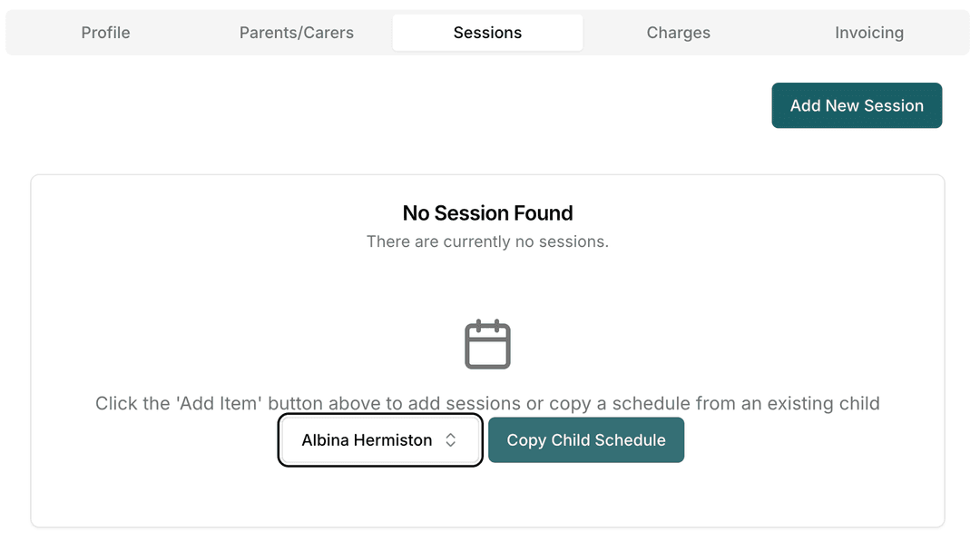
Task: Switch to the Profile tab
Action: point(105,33)
